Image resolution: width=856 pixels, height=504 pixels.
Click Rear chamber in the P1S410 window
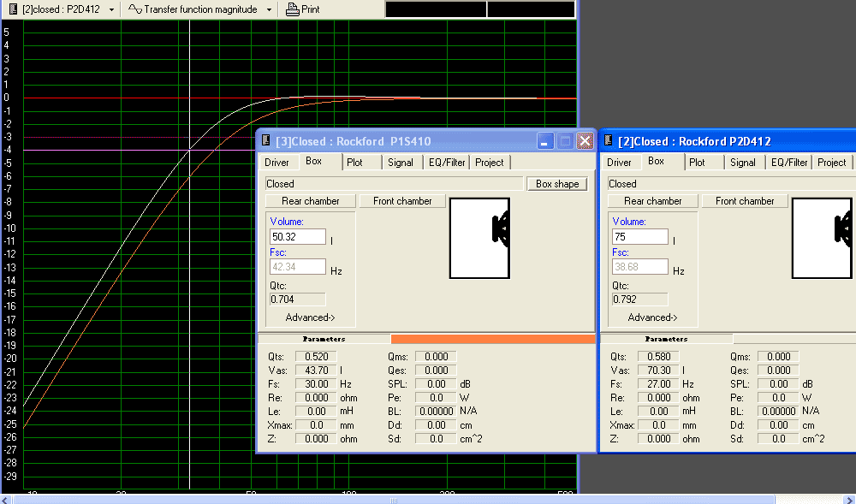(x=311, y=201)
